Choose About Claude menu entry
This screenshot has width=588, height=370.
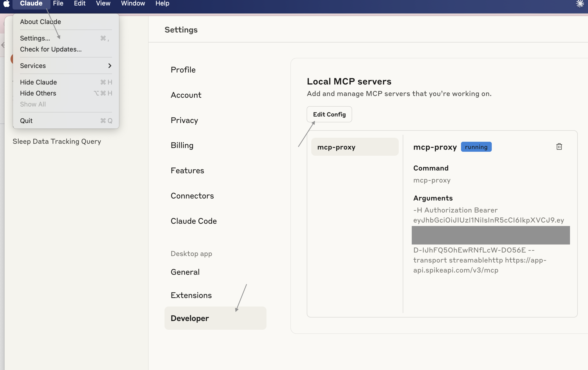(66, 22)
